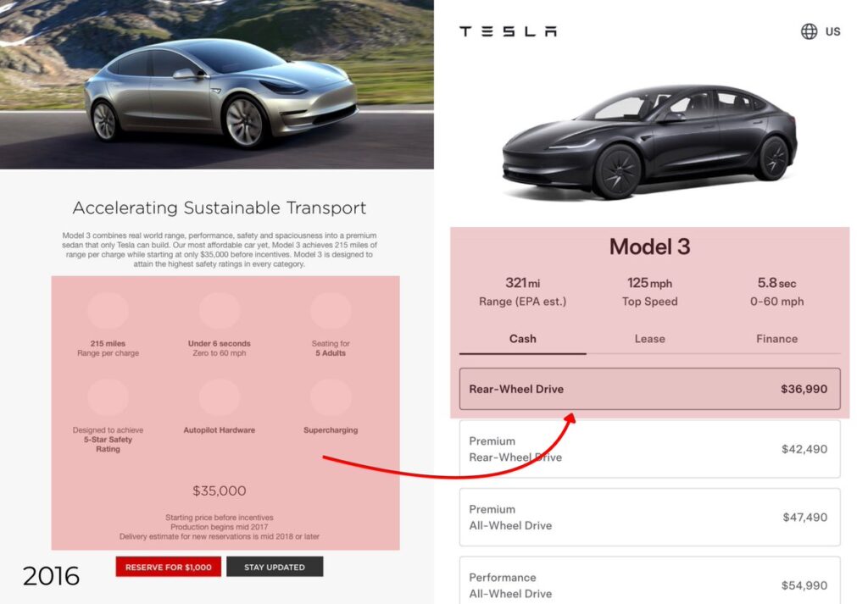The image size is (868, 604).
Task: Click the Seating for 5 Adults icon
Action: tap(331, 311)
